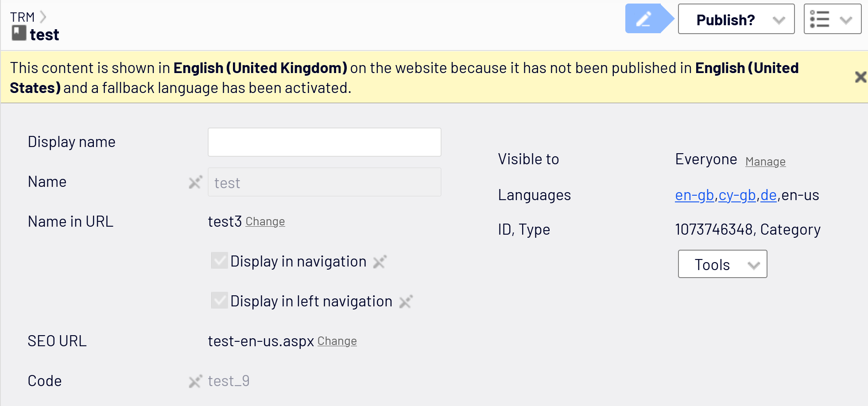Click Change link beside SEO URL
This screenshot has width=868, height=406.
pyautogui.click(x=337, y=341)
